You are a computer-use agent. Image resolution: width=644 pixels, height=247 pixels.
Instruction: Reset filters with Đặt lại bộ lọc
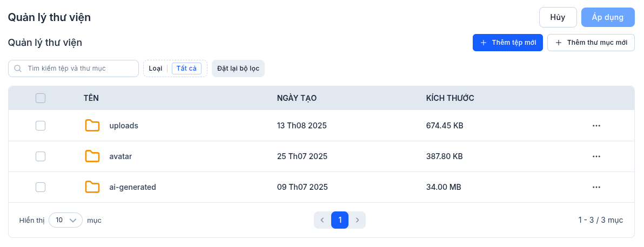[x=238, y=68]
